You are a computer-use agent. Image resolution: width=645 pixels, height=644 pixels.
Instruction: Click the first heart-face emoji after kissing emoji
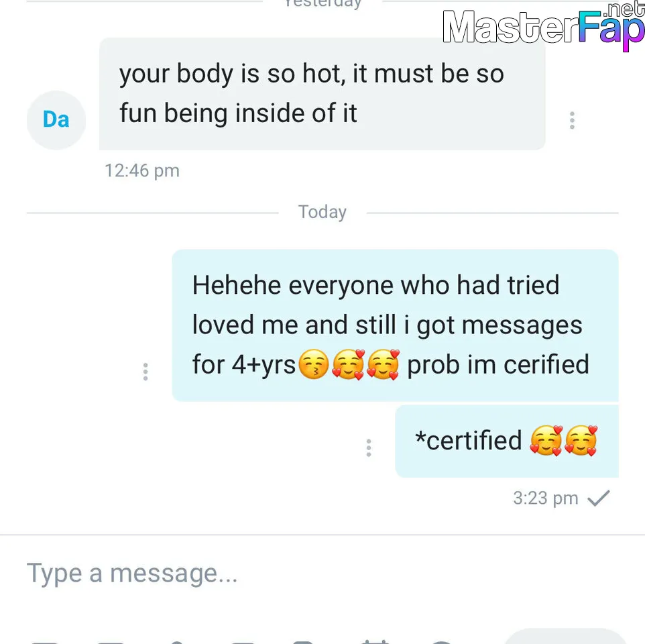tap(348, 364)
